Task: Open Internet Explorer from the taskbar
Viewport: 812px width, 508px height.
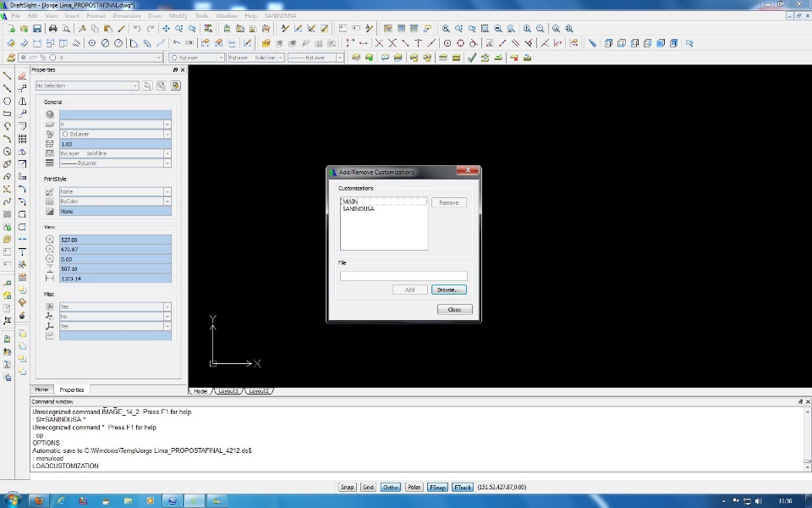Action: [61, 500]
